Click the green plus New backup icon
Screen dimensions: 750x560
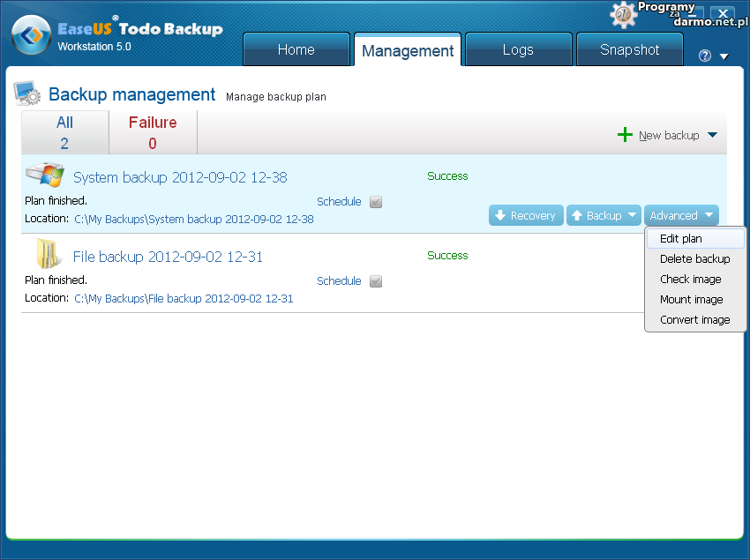coord(625,135)
